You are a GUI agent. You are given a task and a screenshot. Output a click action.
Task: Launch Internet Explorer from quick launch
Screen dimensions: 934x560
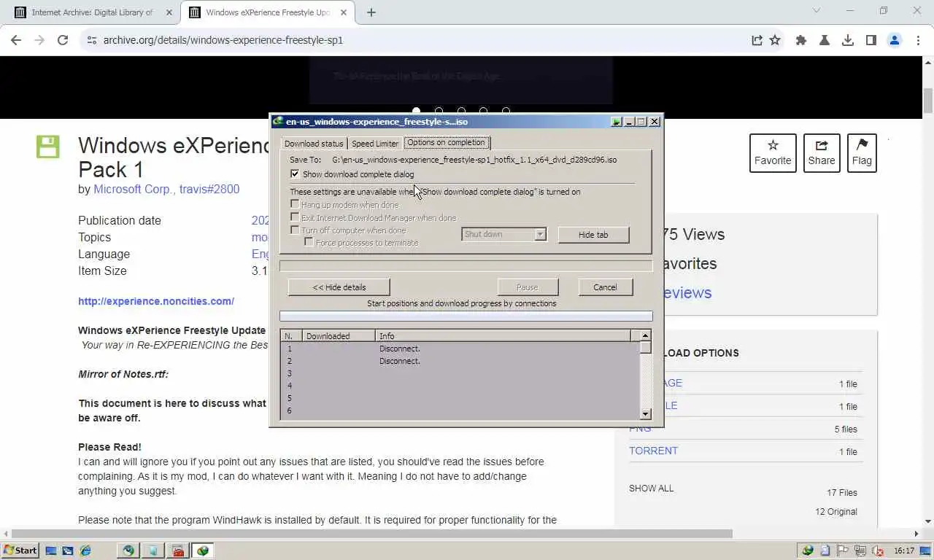[x=85, y=551]
